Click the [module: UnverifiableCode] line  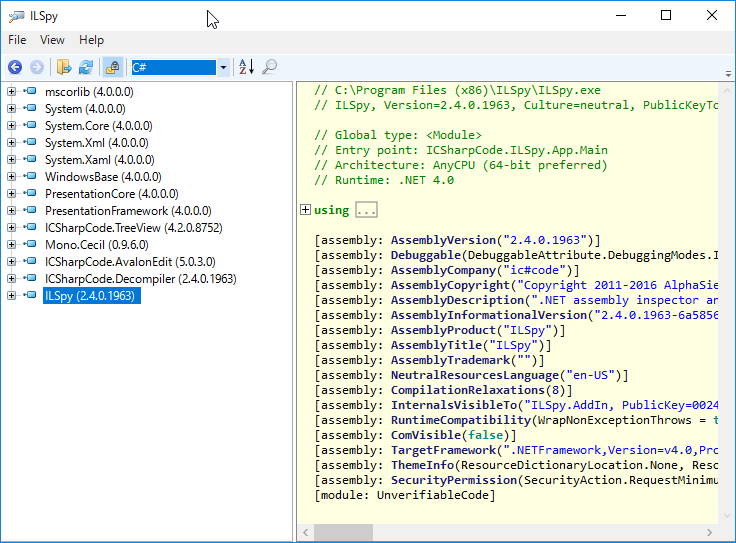[405, 496]
